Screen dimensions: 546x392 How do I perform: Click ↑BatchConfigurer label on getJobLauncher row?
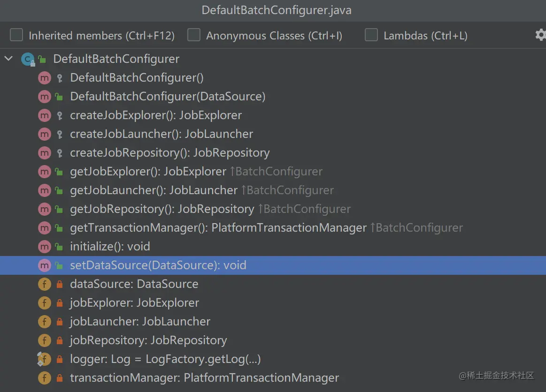(x=288, y=190)
